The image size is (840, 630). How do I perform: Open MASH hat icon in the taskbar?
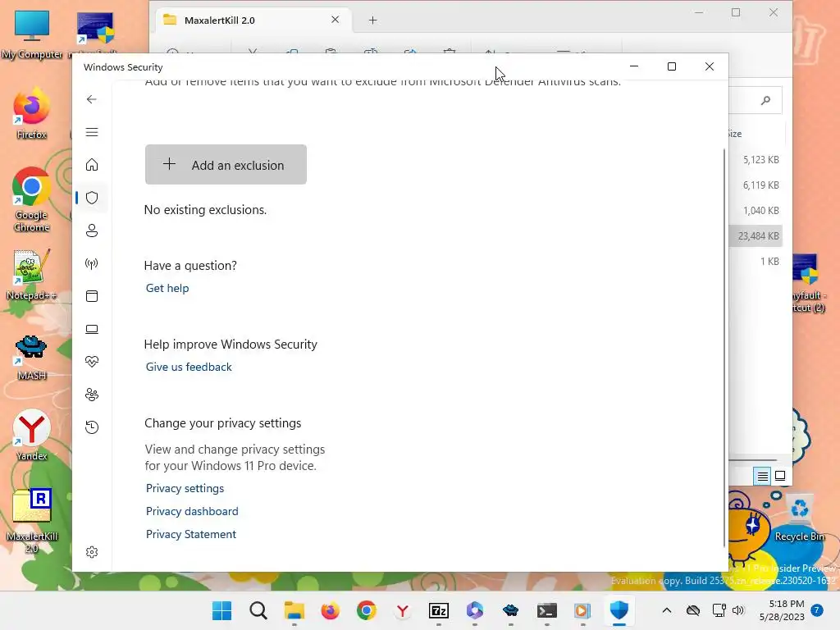tap(510, 610)
